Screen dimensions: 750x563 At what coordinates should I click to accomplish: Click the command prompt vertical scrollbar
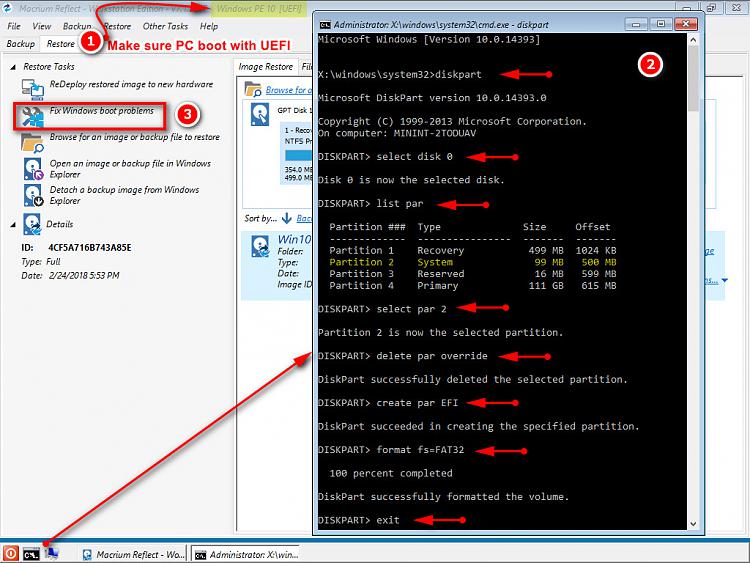click(x=693, y=280)
